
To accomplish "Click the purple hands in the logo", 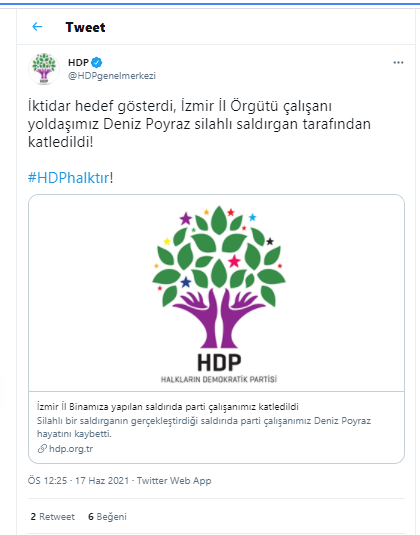I will (219, 318).
